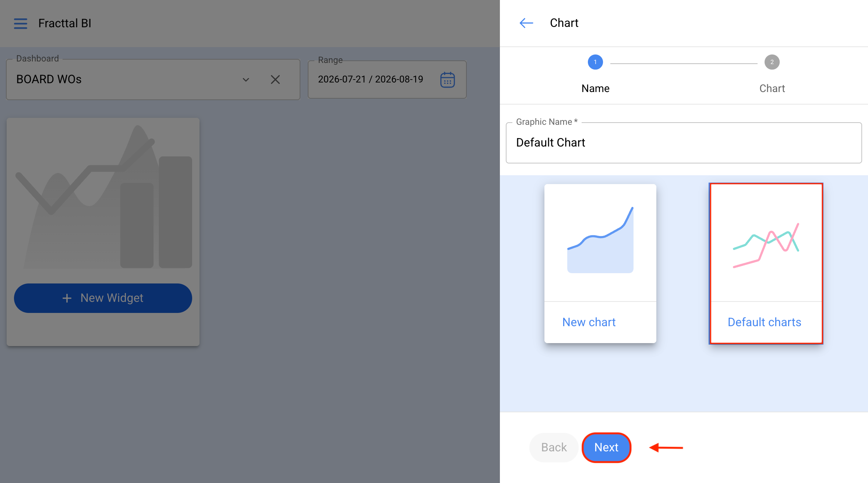Viewport: 868px width, 483px height.
Task: Open the hamburger navigation menu
Action: click(21, 23)
